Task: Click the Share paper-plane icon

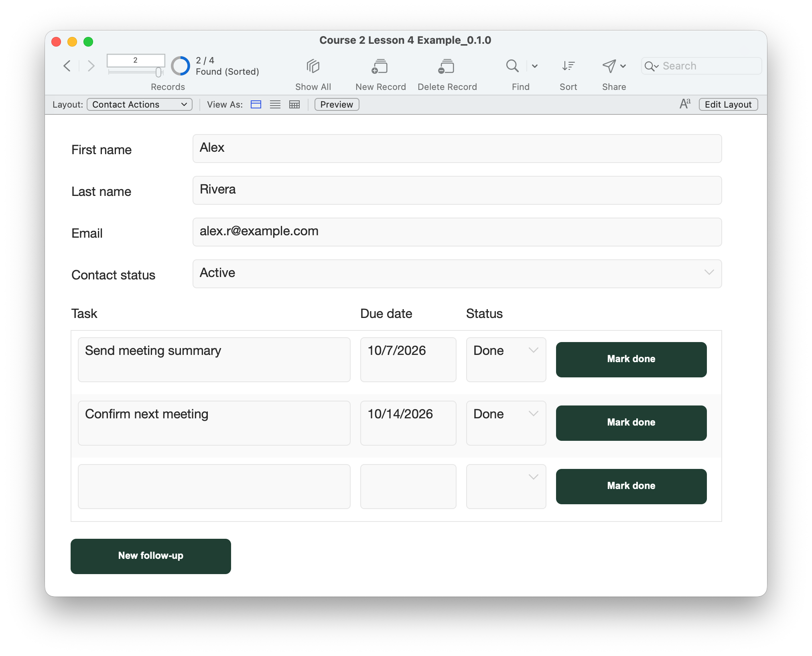Action: click(609, 66)
